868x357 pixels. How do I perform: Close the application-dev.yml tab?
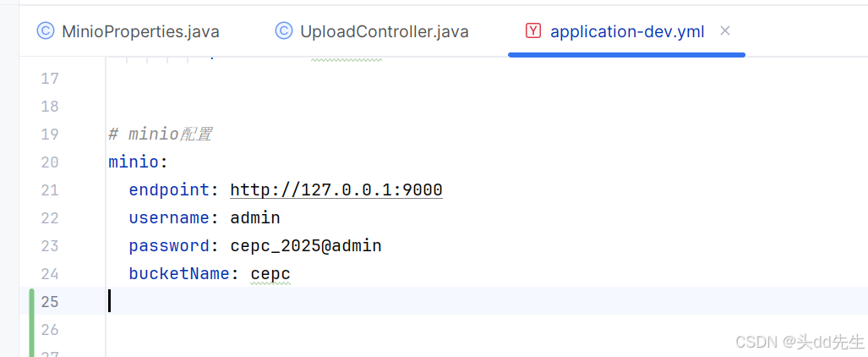724,31
